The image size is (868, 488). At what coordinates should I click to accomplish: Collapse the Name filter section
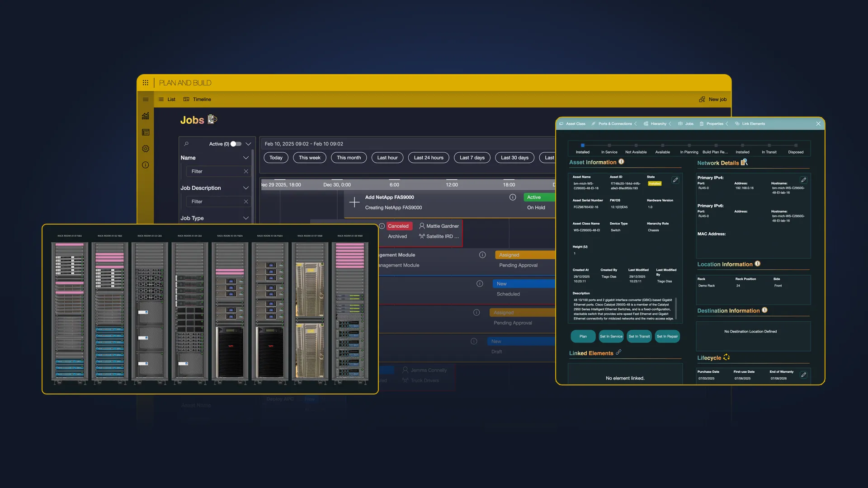coord(246,158)
